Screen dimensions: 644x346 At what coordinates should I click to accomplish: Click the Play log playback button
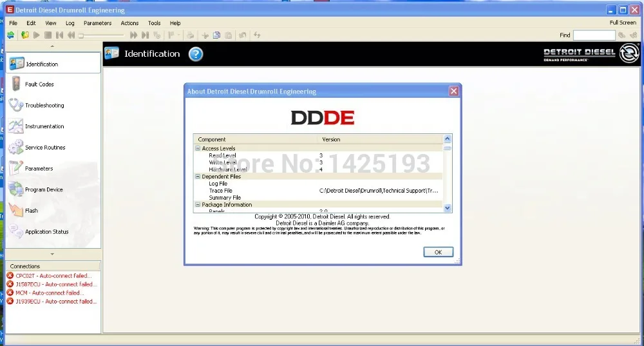pyautogui.click(x=37, y=35)
